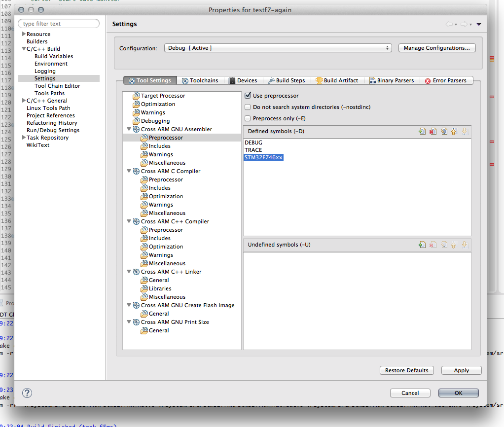Click the Binary Parsers file icon
Image resolution: width=504 pixels, height=427 pixels.
pyautogui.click(x=372, y=81)
